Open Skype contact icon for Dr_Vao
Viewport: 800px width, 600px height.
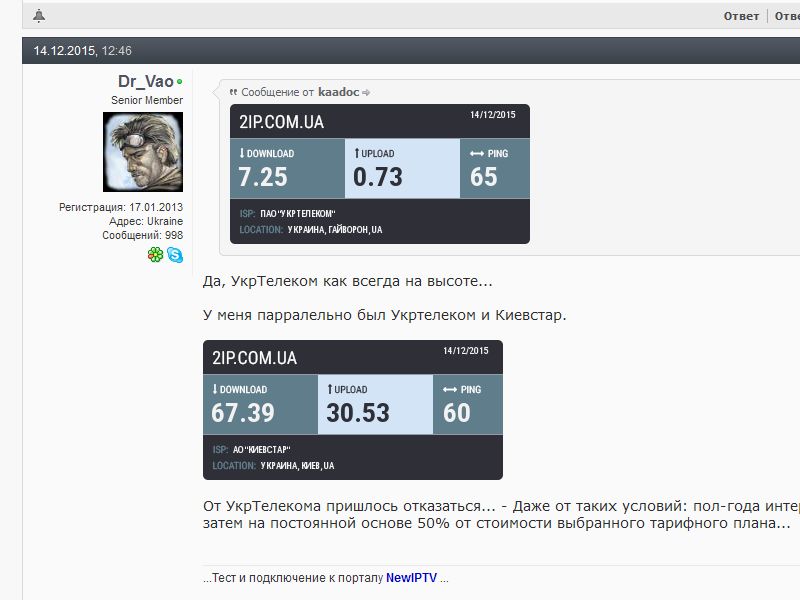coord(174,254)
